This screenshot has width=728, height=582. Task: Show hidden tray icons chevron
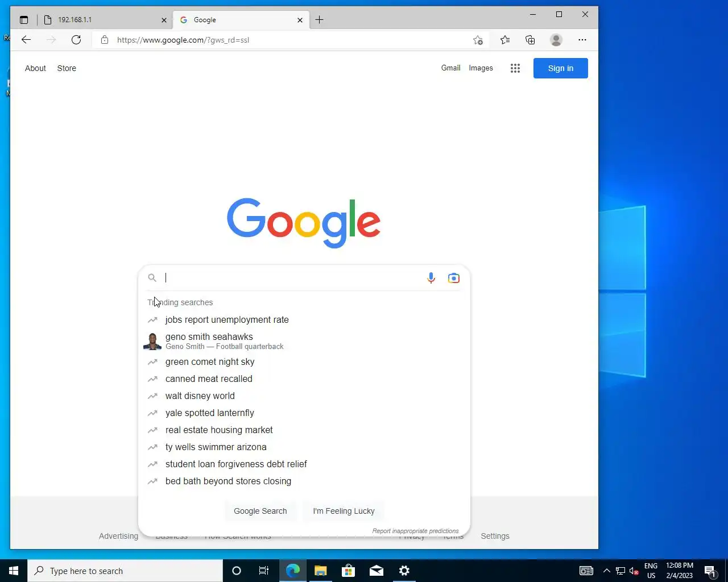606,571
